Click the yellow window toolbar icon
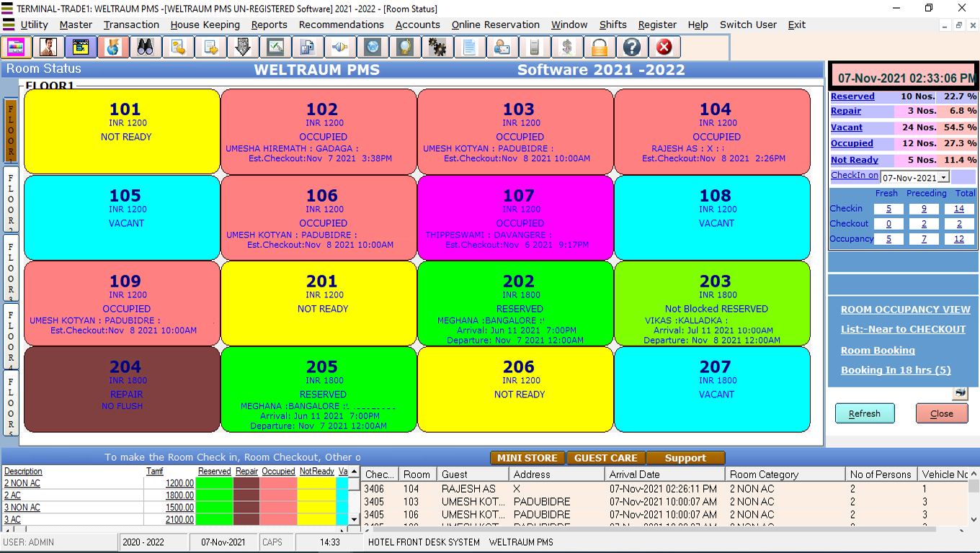Viewport: 980px width, 553px height. click(81, 48)
